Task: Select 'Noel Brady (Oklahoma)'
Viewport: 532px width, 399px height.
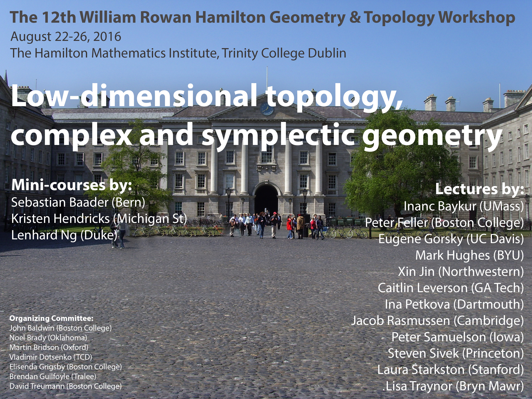Action: (48, 338)
